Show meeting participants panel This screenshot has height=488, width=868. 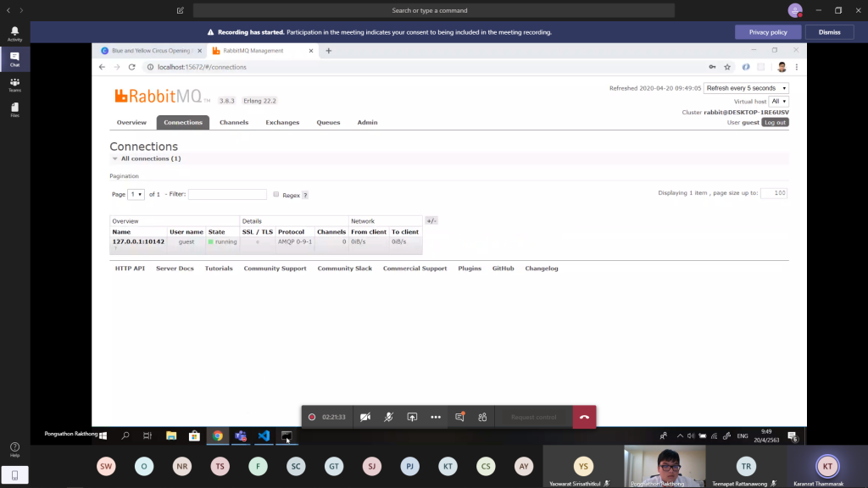click(482, 417)
